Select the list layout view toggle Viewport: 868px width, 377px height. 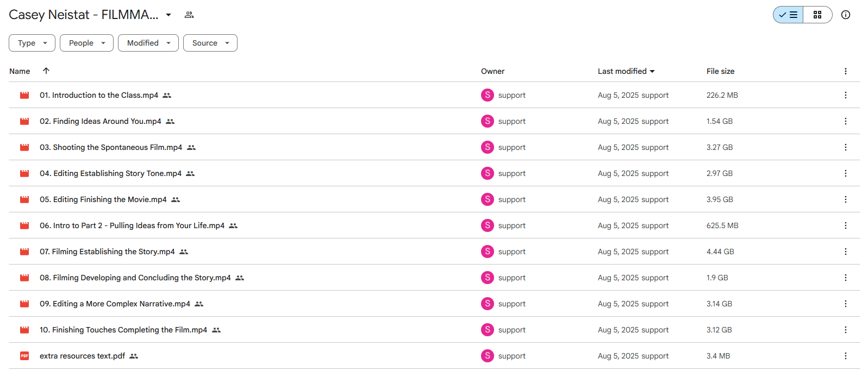click(788, 15)
